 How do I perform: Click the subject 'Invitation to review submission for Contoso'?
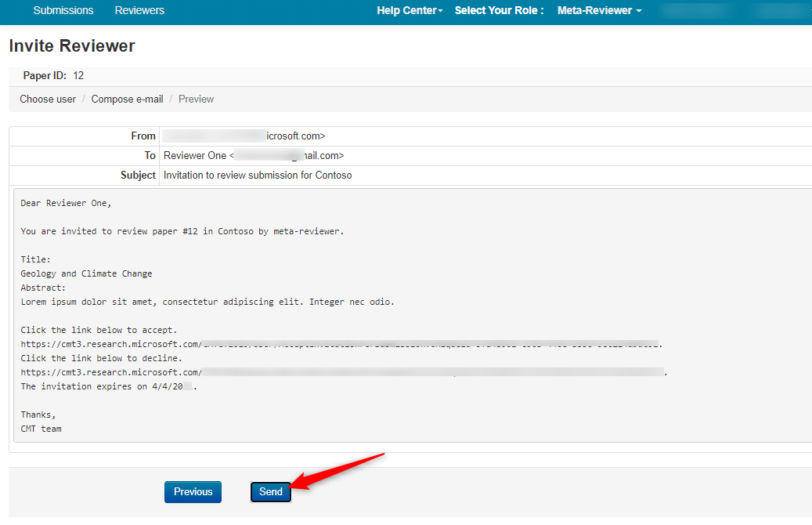coord(258,176)
